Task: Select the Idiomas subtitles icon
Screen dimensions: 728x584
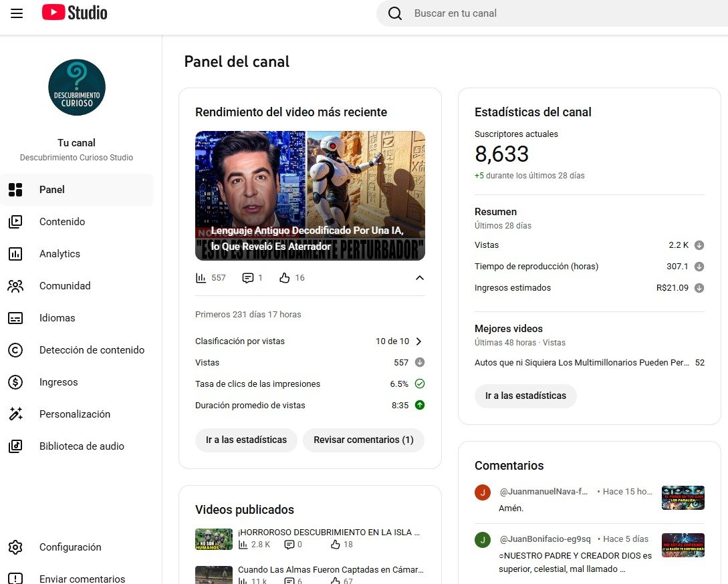Action: pos(15,318)
